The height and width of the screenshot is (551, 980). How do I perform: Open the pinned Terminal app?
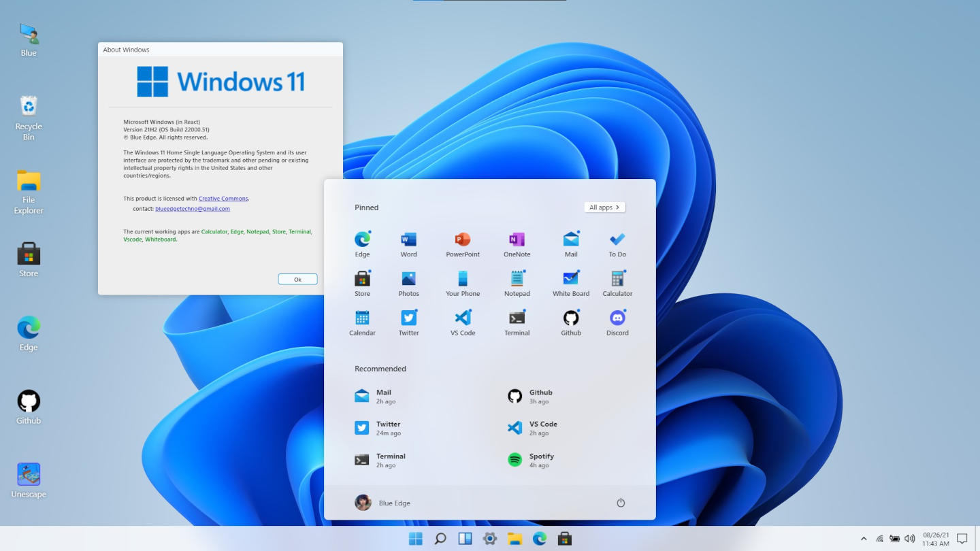click(517, 318)
